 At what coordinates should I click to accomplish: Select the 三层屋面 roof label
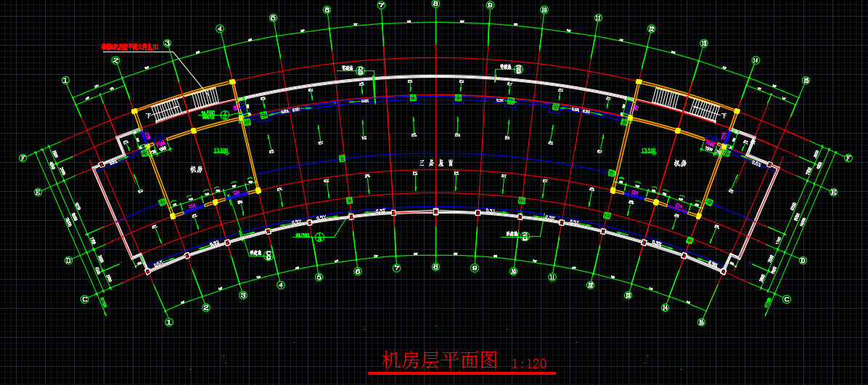click(436, 163)
